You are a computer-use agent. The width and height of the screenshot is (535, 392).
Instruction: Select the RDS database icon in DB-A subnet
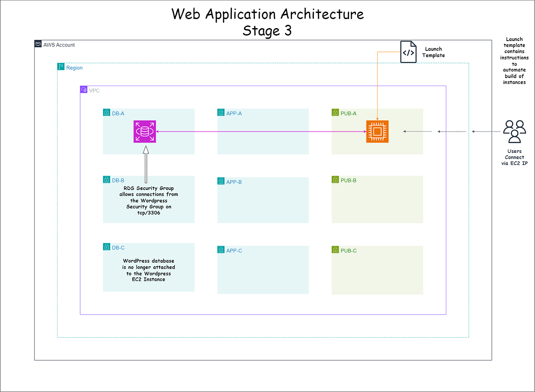coord(144,131)
